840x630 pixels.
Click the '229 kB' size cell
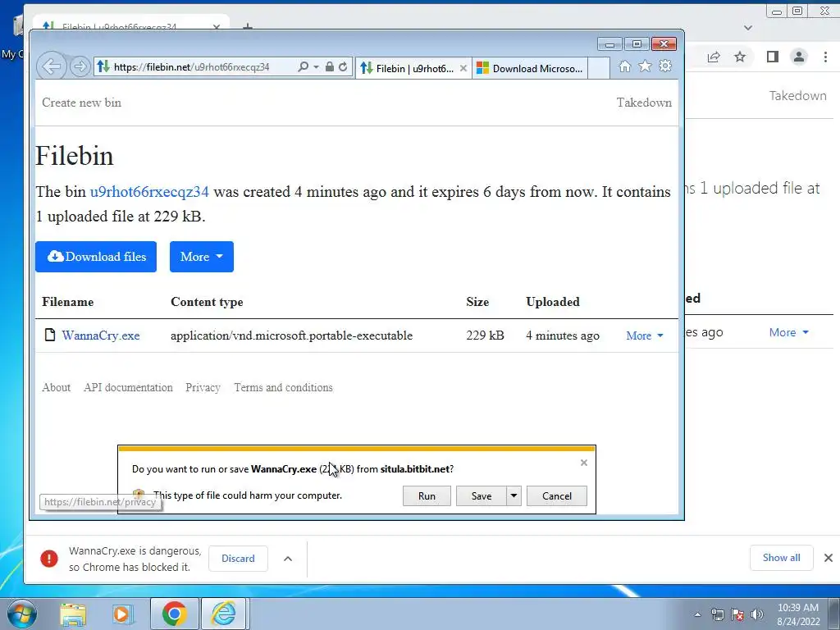(x=485, y=336)
